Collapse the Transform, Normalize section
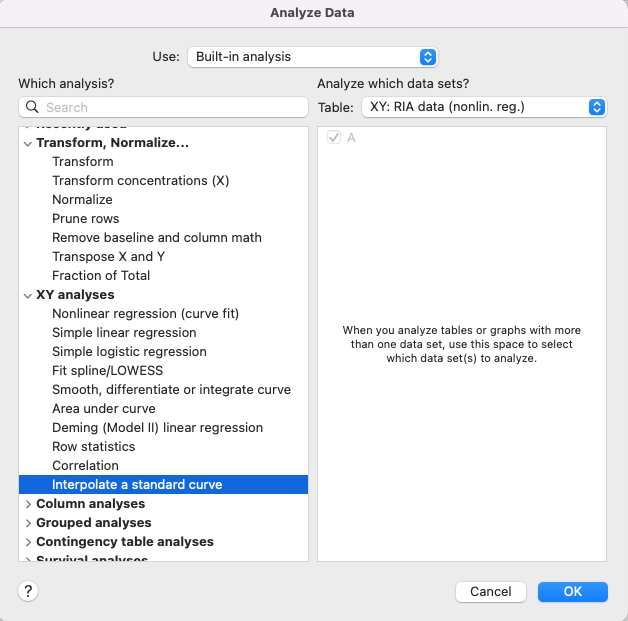This screenshot has width=628, height=621. pyautogui.click(x=28, y=143)
